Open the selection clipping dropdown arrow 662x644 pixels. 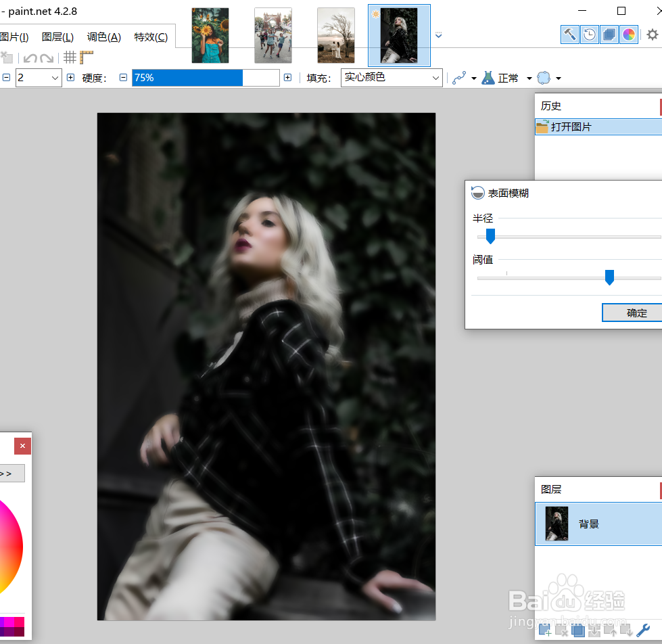click(x=559, y=78)
